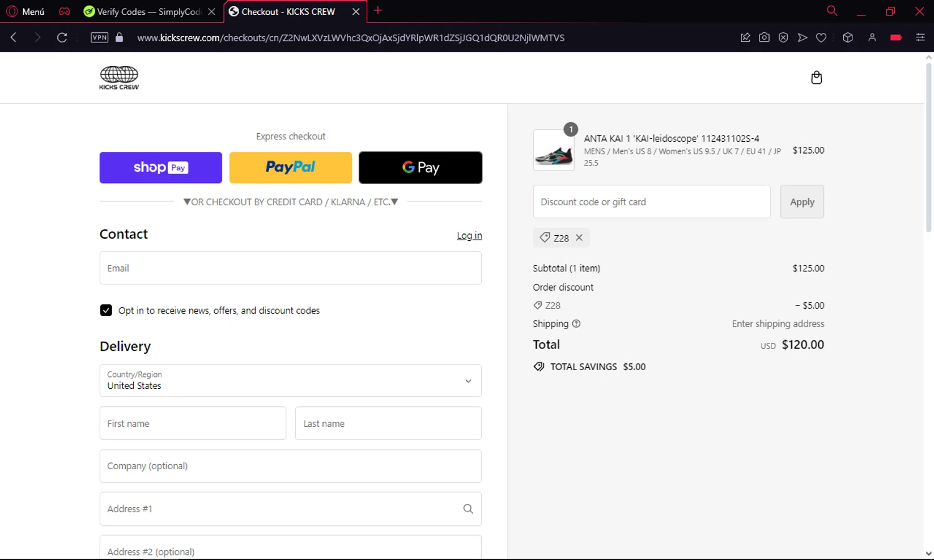This screenshot has height=560, width=934.
Task: Click the checkout URL in the address bar
Action: pos(351,37)
